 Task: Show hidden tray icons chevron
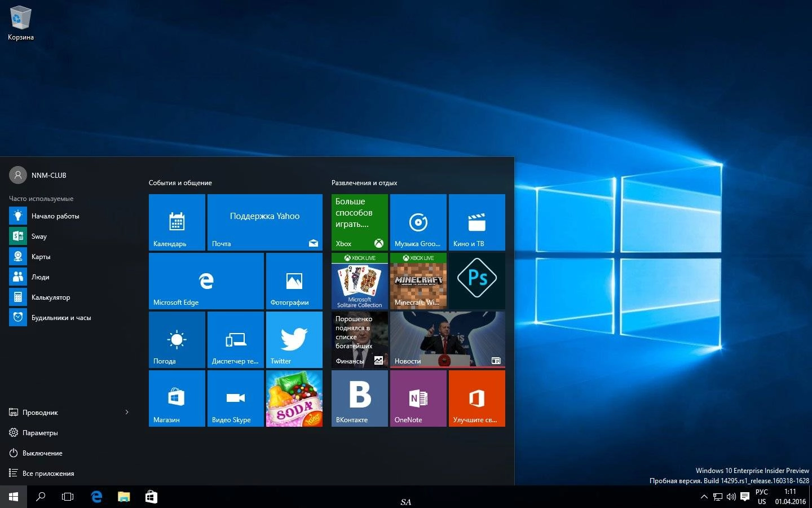704,497
